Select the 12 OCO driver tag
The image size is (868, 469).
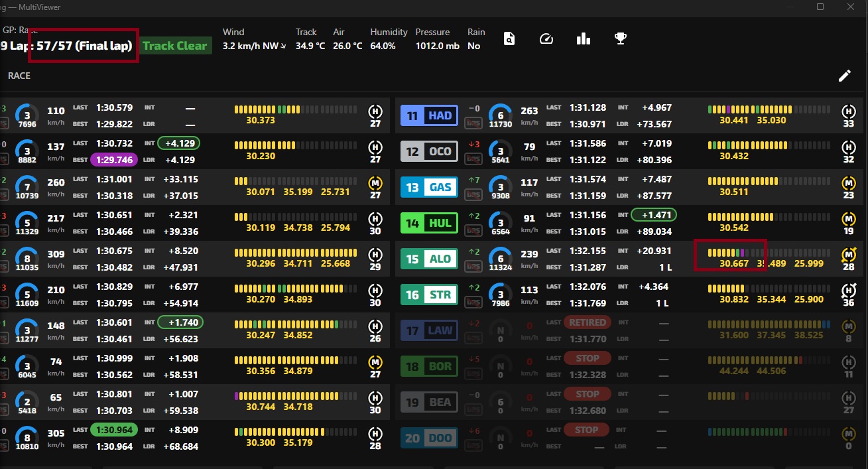click(429, 151)
